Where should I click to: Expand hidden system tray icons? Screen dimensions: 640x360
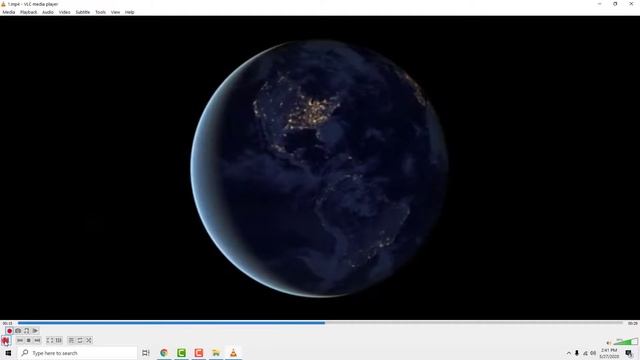(569, 353)
